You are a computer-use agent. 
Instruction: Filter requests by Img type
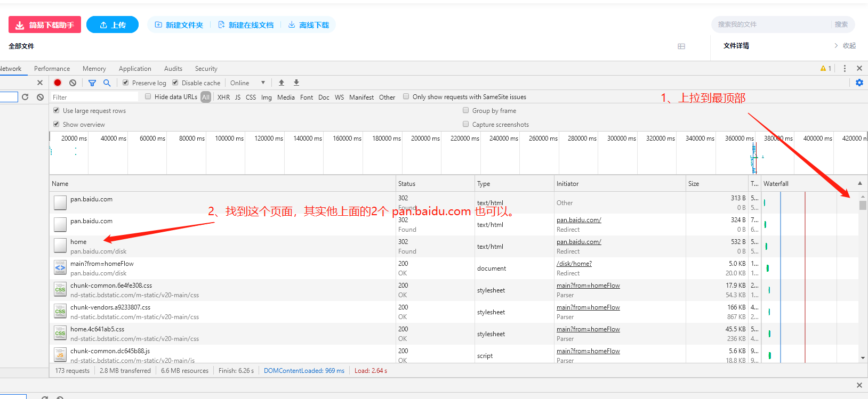pyautogui.click(x=267, y=97)
